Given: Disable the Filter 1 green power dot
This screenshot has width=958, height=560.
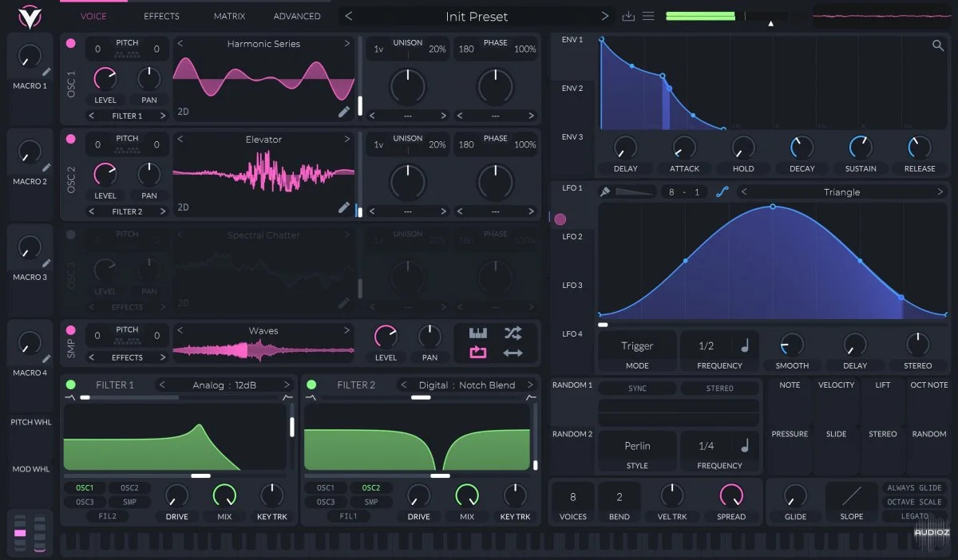Looking at the screenshot, I should pos(71,385).
